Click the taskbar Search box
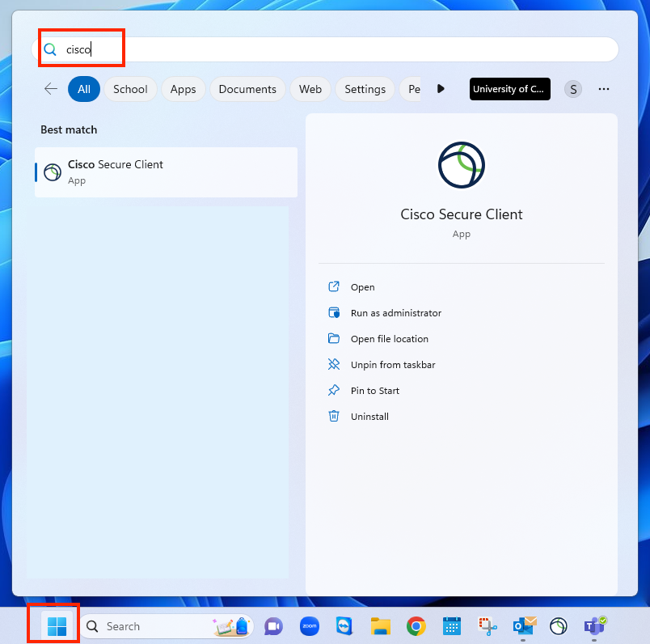This screenshot has height=644, width=650. [167, 626]
